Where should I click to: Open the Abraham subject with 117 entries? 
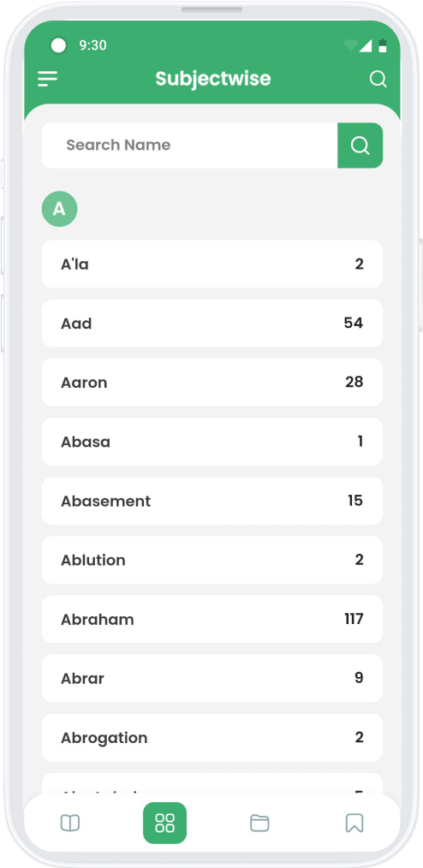[x=212, y=620]
